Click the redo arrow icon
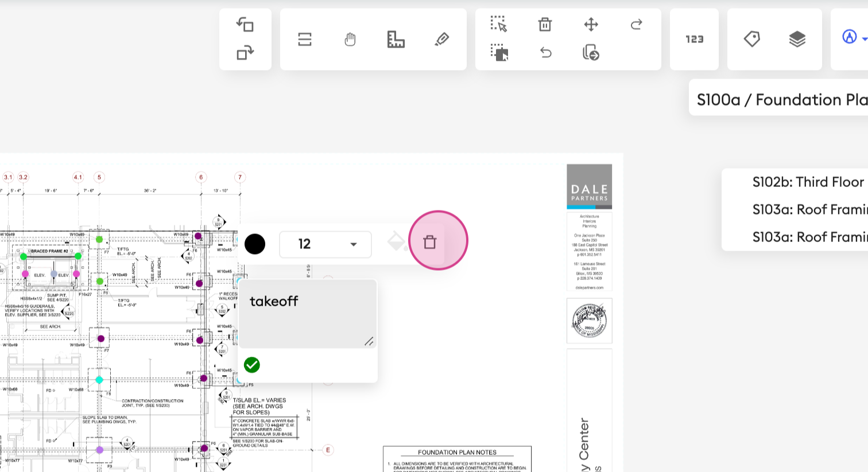This screenshot has height=472, width=868. pyautogui.click(x=636, y=24)
